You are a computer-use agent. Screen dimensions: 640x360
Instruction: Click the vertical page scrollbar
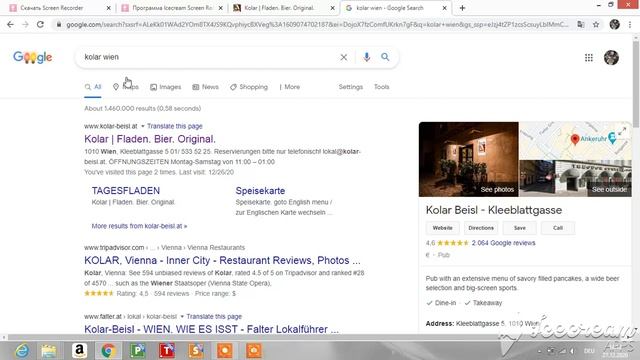(x=636, y=84)
